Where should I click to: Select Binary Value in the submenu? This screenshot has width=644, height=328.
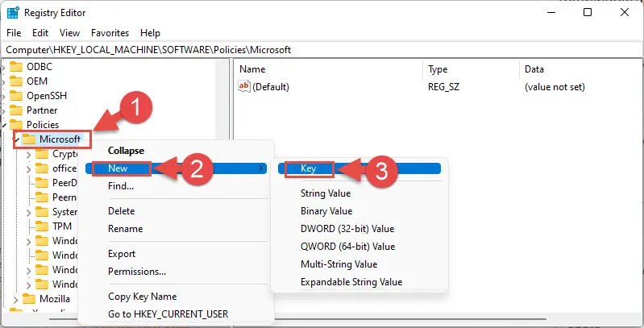point(359,211)
